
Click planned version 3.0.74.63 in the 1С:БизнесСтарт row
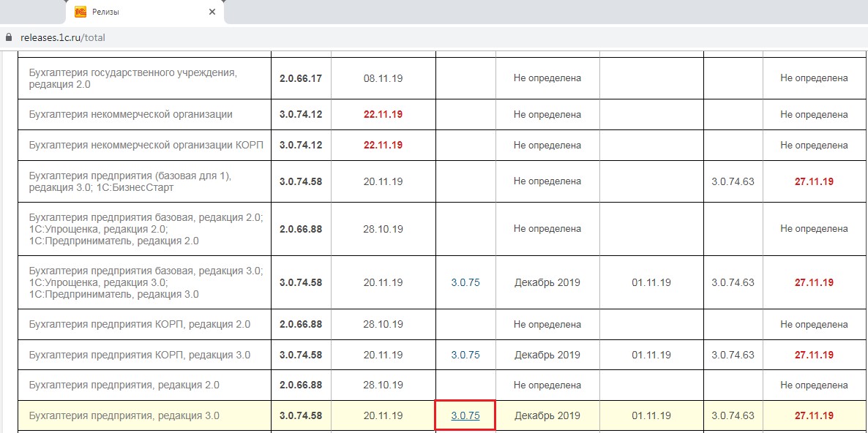[x=733, y=181]
